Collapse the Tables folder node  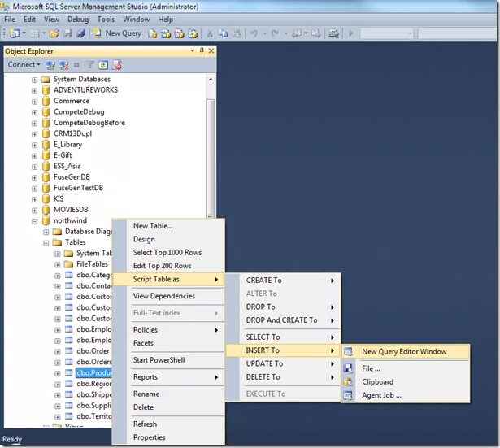click(46, 243)
